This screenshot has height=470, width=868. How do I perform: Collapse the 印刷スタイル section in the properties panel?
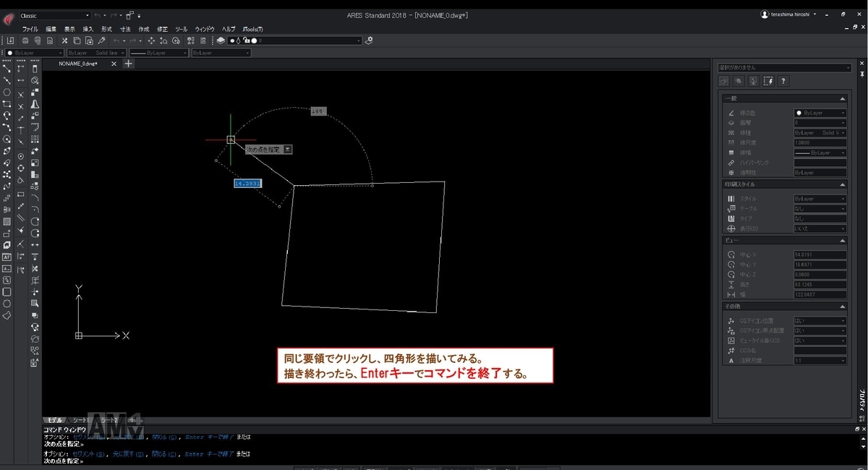pos(843,184)
